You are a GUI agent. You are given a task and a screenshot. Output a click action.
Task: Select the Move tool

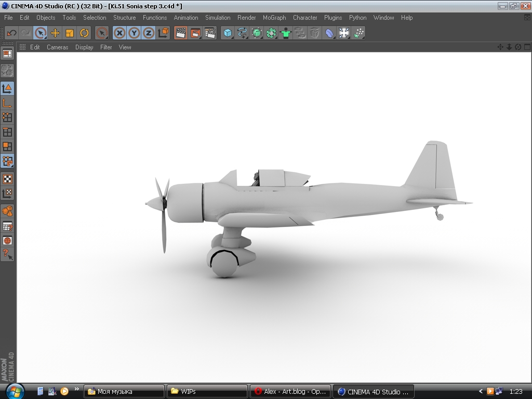point(55,33)
